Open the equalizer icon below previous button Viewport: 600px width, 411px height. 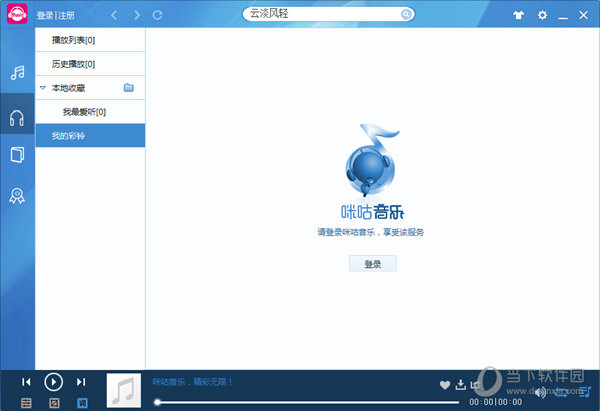26,403
